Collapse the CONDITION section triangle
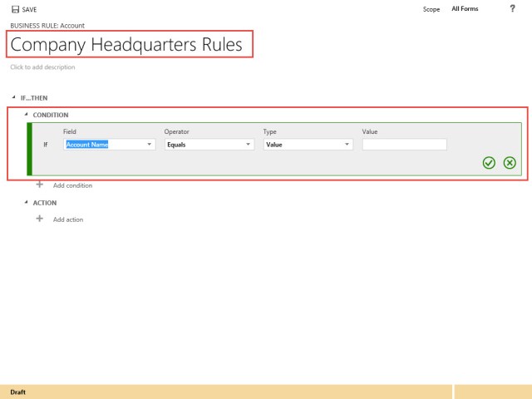The height and width of the screenshot is (399, 532). [26, 115]
